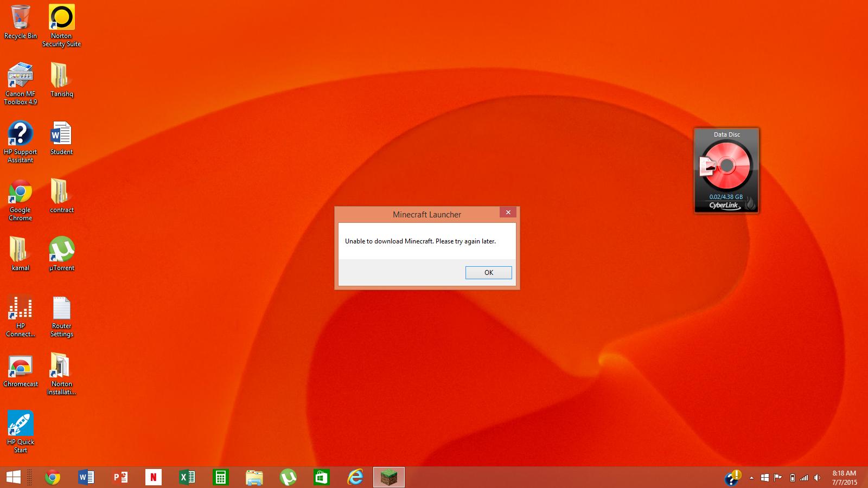Click the Minecraft Launcher taskbar button
Viewport: 868px width, 488px height.
pos(389,478)
